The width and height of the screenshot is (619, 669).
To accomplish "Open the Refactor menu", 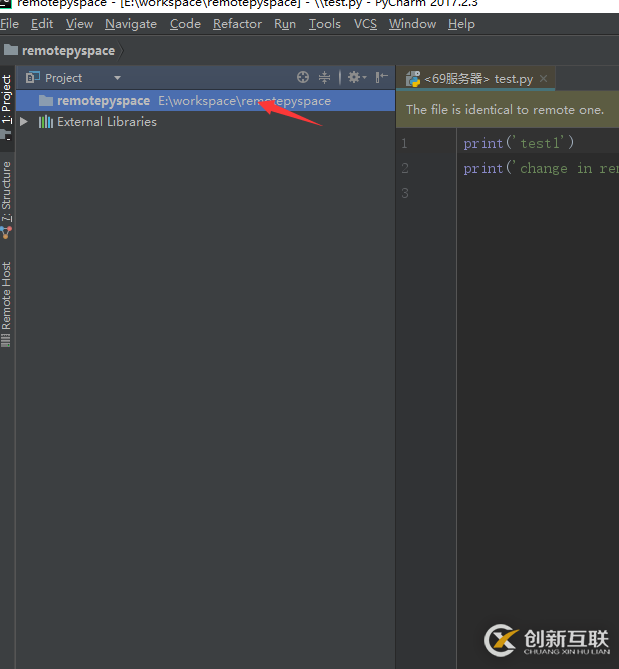I will pyautogui.click(x=237, y=24).
